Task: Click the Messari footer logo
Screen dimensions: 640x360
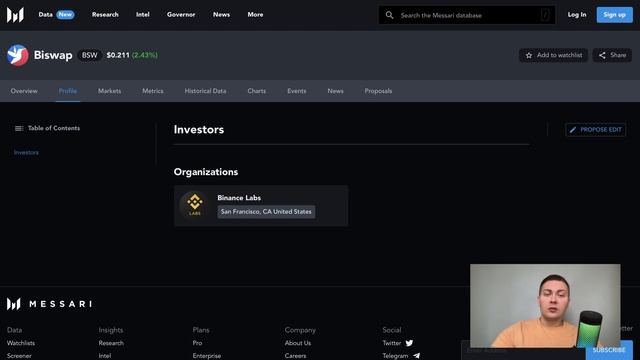Action: pyautogui.click(x=49, y=304)
